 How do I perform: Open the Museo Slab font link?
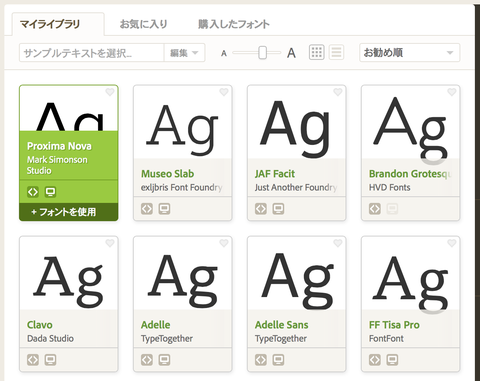tap(167, 174)
